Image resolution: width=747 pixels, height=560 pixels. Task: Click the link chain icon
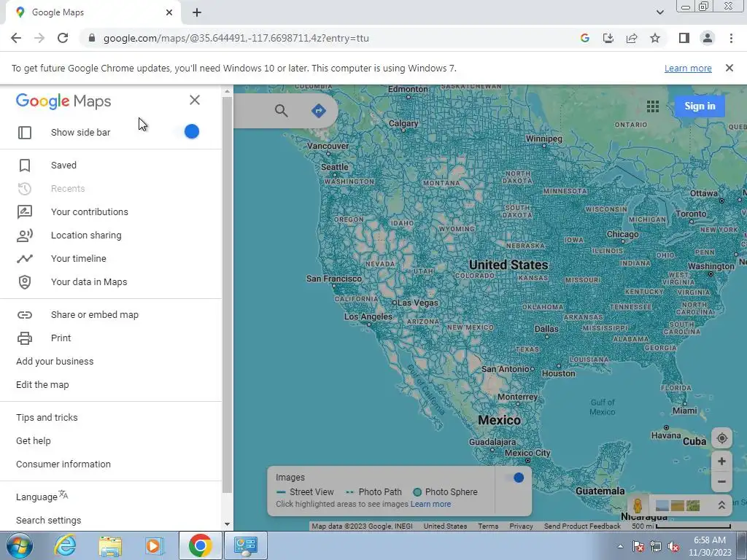[x=25, y=315]
